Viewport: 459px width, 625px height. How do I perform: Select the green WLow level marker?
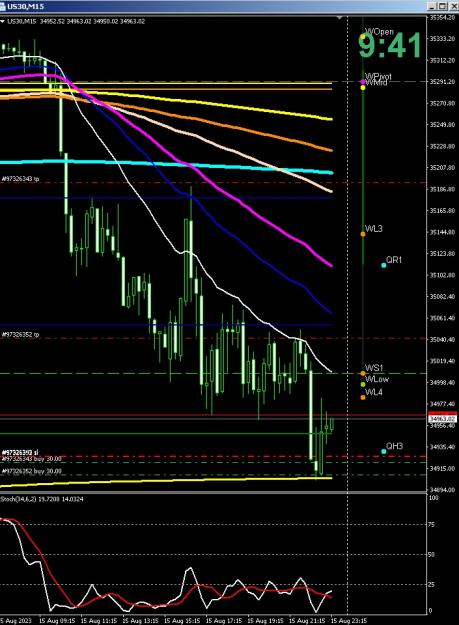pyautogui.click(x=363, y=385)
